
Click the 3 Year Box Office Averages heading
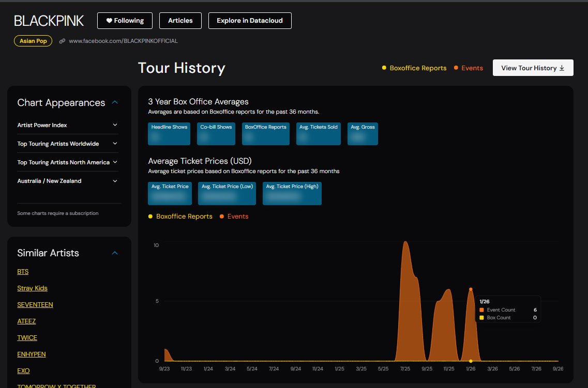[199, 101]
